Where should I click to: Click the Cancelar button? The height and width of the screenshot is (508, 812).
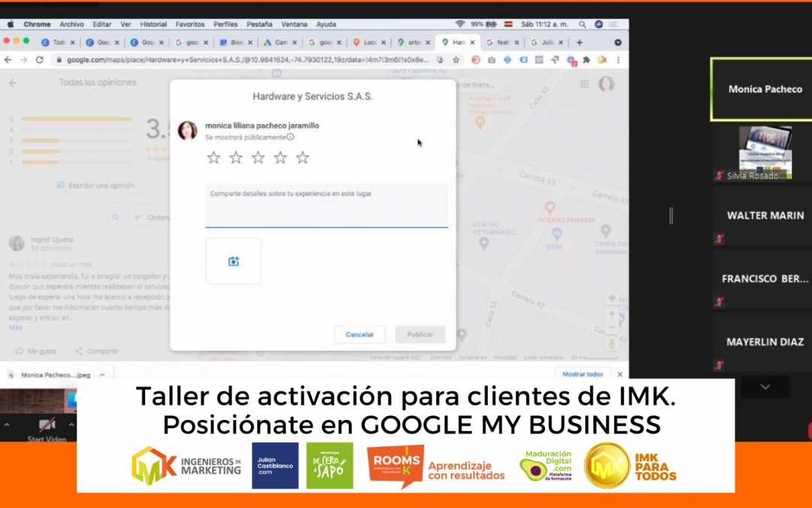(359, 334)
